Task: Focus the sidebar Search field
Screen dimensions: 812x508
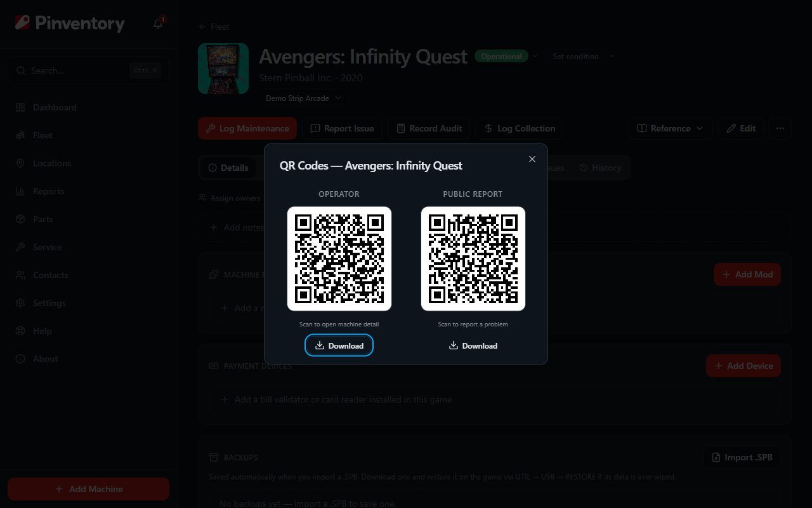Action: pos(88,70)
